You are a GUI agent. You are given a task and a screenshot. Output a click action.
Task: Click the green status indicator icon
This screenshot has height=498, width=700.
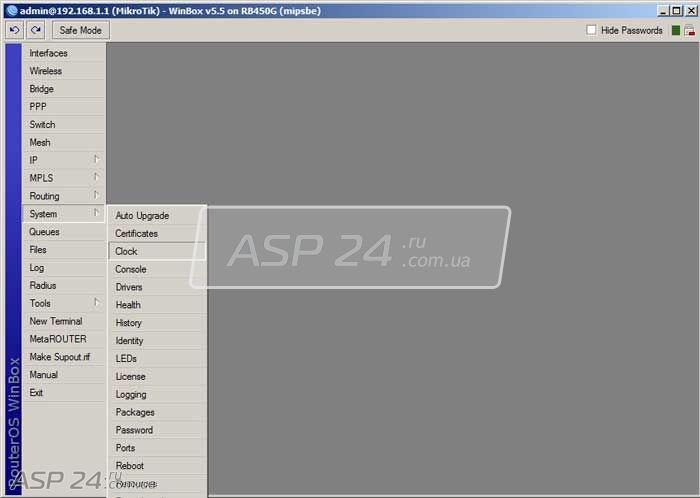coord(675,30)
